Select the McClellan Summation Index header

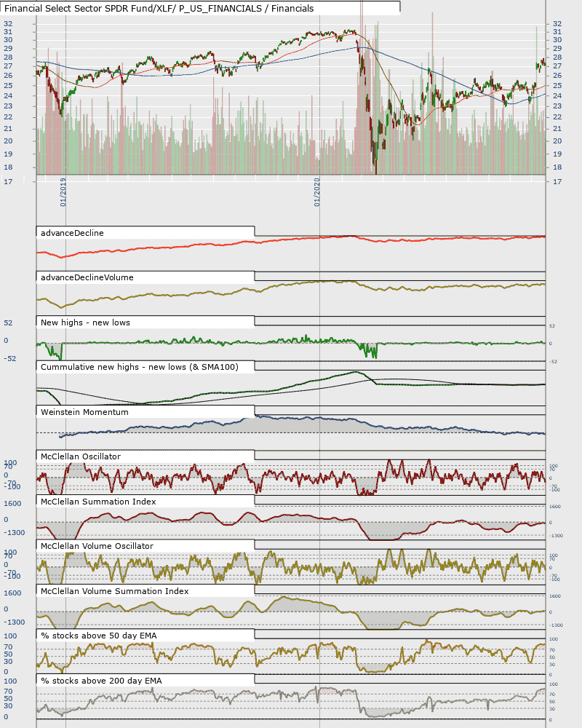click(98, 502)
